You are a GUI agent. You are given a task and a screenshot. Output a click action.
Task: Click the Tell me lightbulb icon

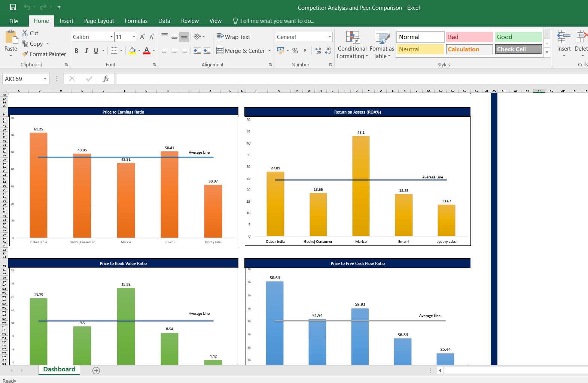tap(235, 21)
